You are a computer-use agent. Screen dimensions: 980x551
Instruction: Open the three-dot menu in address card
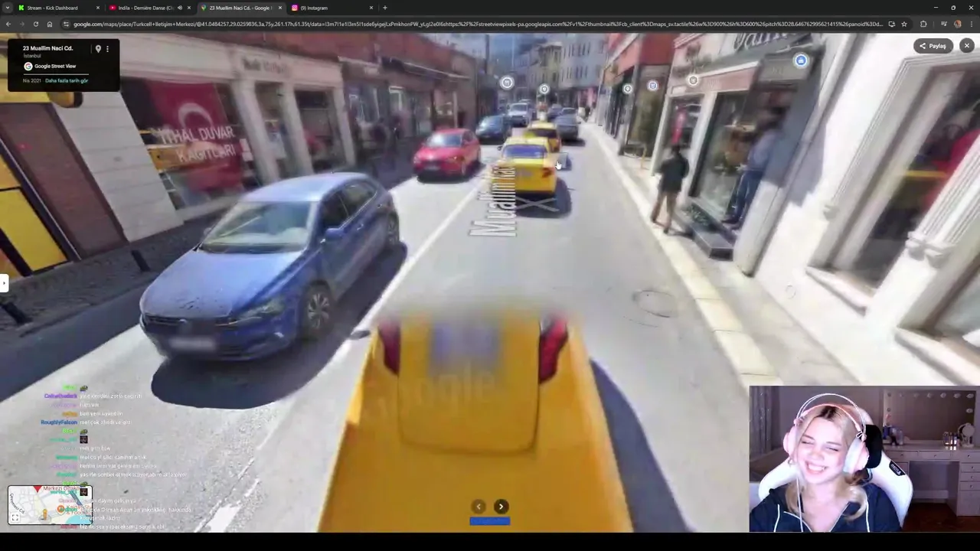[107, 49]
